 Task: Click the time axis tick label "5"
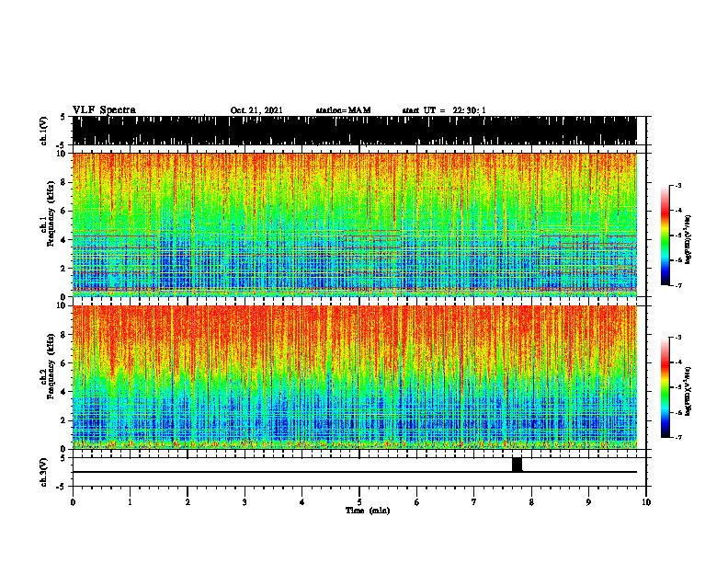359,502
